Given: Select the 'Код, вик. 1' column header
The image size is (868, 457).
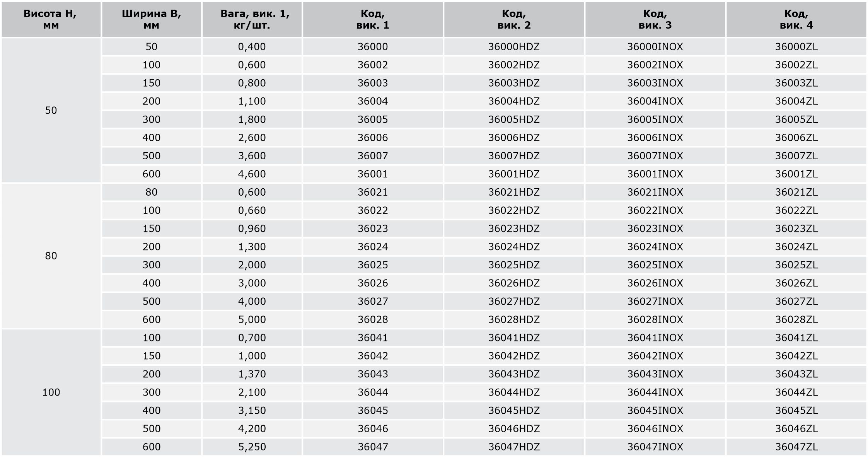Looking at the screenshot, I should pyautogui.click(x=373, y=19).
